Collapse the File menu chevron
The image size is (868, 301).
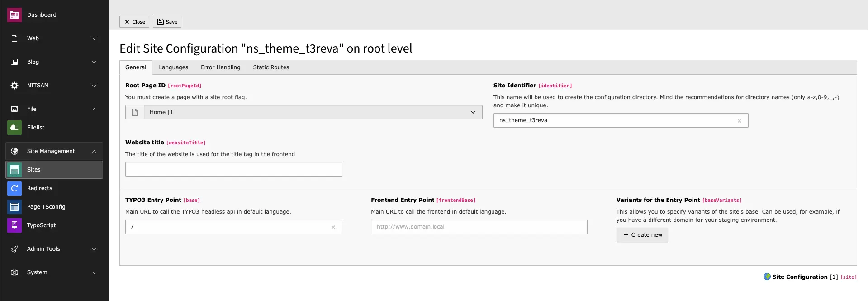94,109
